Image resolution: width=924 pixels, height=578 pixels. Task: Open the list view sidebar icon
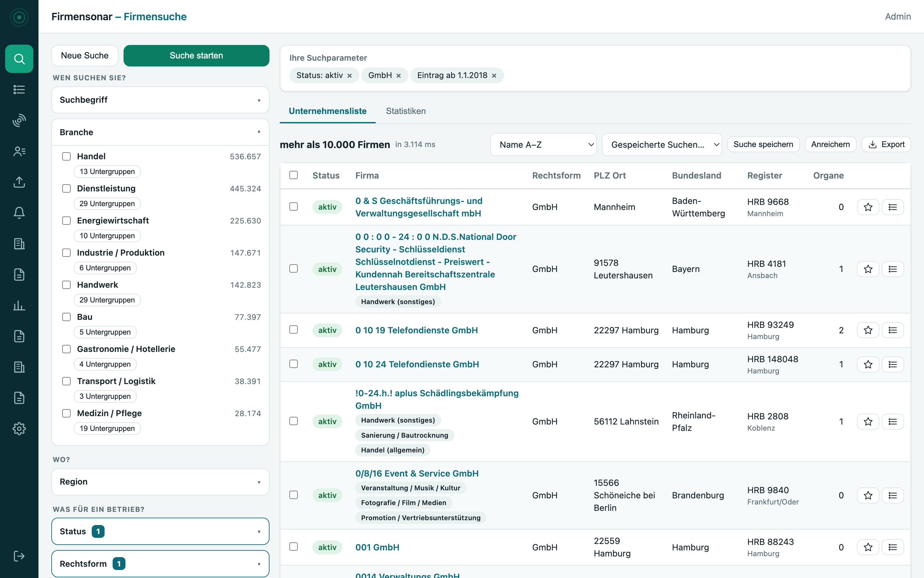19,90
